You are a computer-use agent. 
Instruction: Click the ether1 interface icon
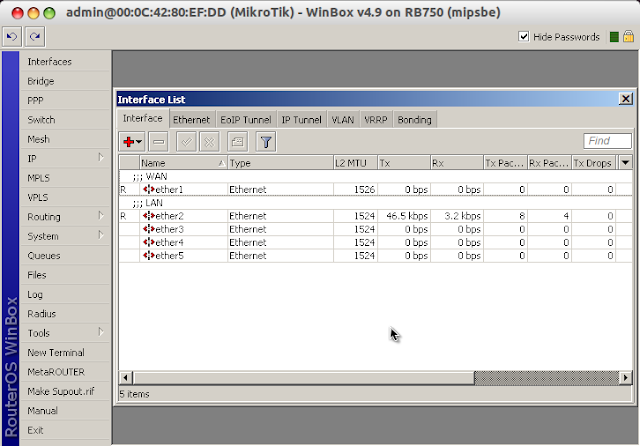[149, 189]
